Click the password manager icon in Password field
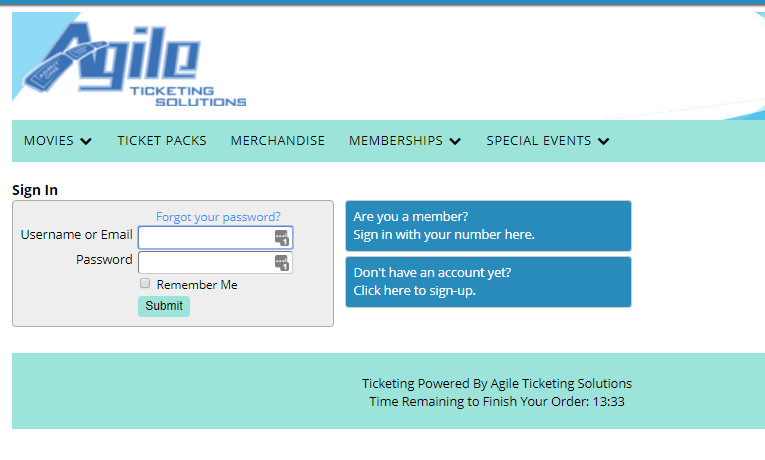Image resolution: width=765 pixels, height=460 pixels. pos(282,262)
